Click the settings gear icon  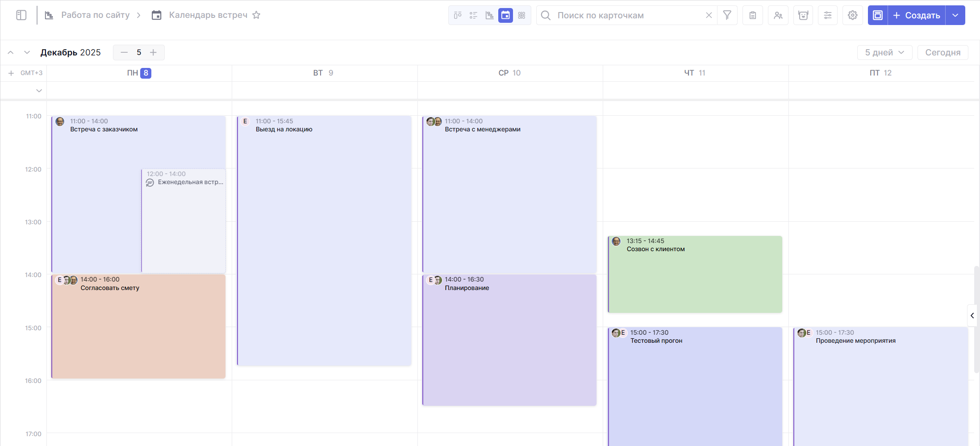click(x=852, y=15)
